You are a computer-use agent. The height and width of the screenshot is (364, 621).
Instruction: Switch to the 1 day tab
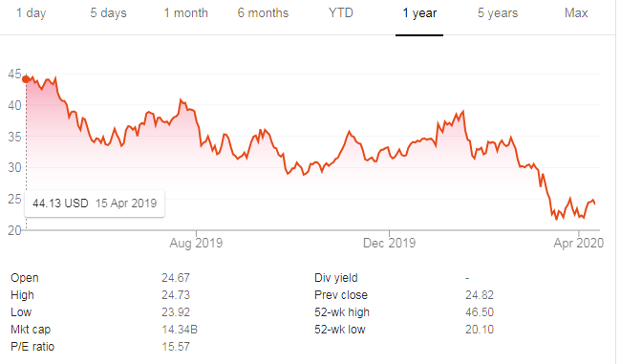pos(31,13)
